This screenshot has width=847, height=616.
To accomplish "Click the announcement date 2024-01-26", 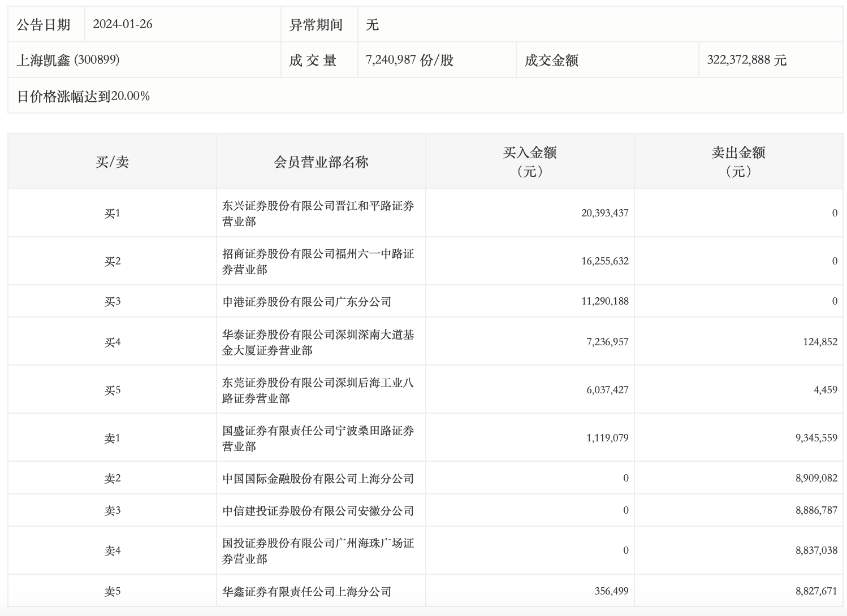I will click(122, 24).
